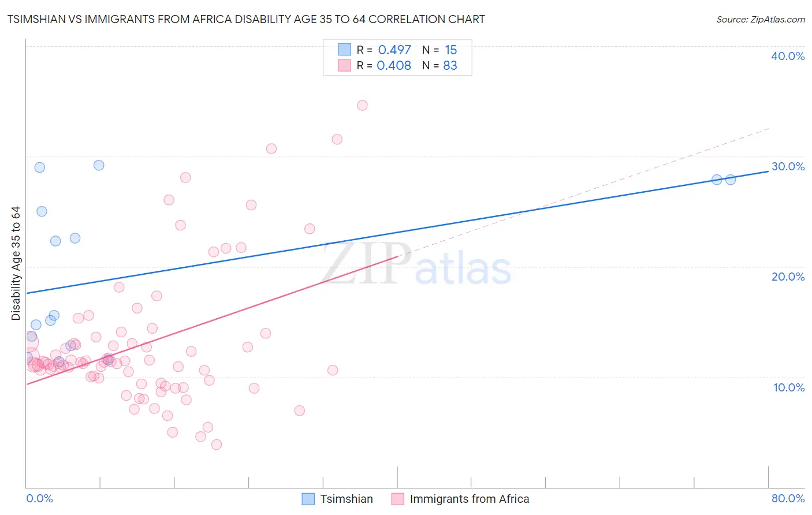Click the 30.0% y-axis label

[x=788, y=166]
